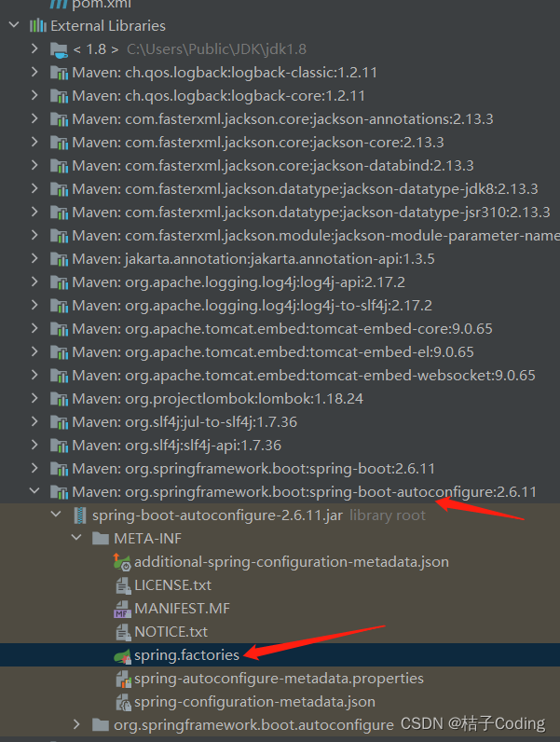Click the jackson-core:2.13.3 library icon
Image resolution: width=560 pixels, height=742 pixels.
(59, 142)
